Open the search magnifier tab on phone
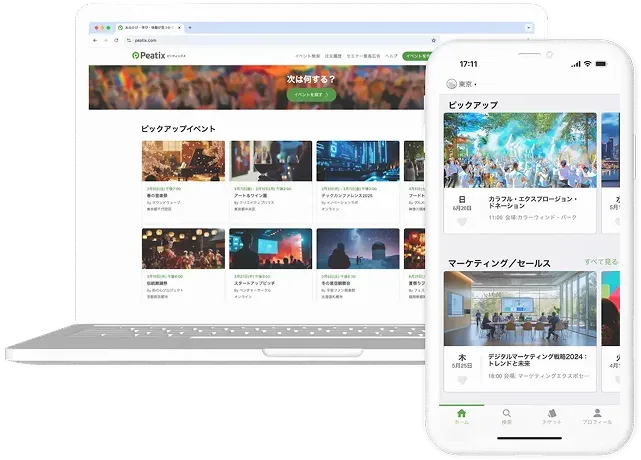The height and width of the screenshot is (460, 641). coord(507,416)
